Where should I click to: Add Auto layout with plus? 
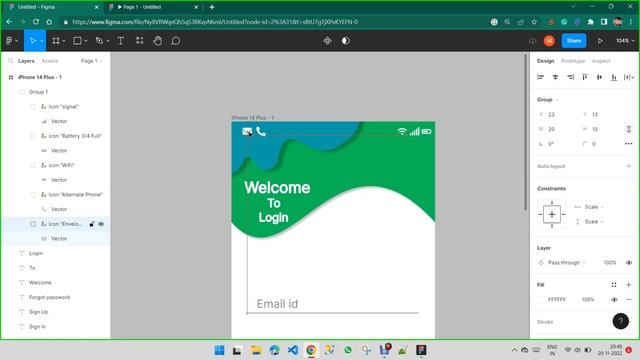point(629,166)
